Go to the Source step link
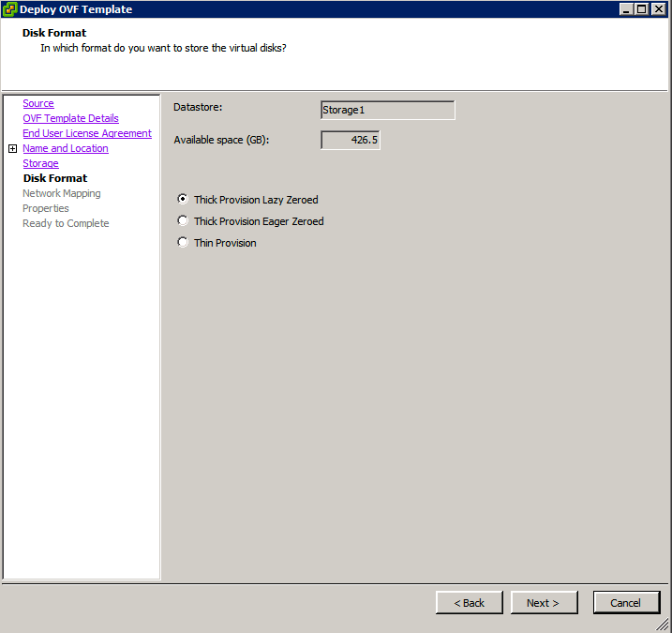Screen dimensions: 672x633 (38, 103)
